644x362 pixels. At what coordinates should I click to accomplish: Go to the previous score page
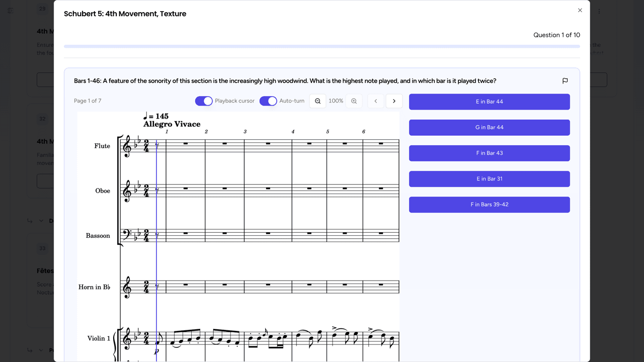(375, 101)
